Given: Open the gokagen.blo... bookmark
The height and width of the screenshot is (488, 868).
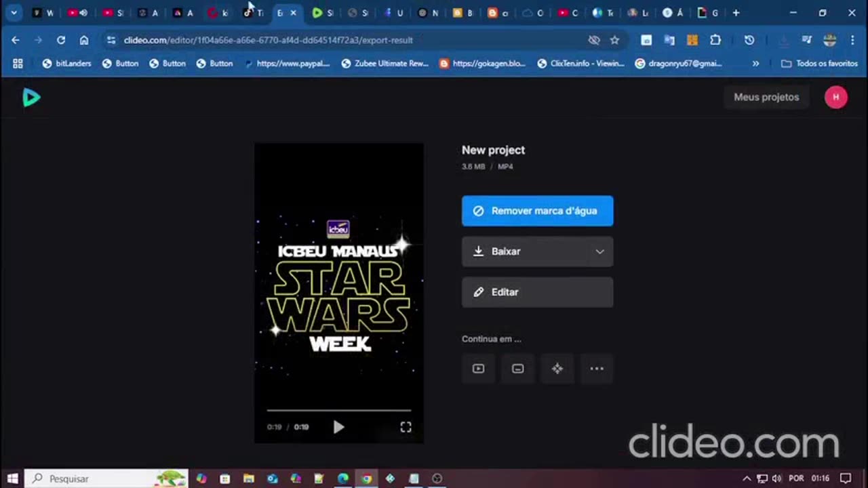Looking at the screenshot, I should 483,63.
